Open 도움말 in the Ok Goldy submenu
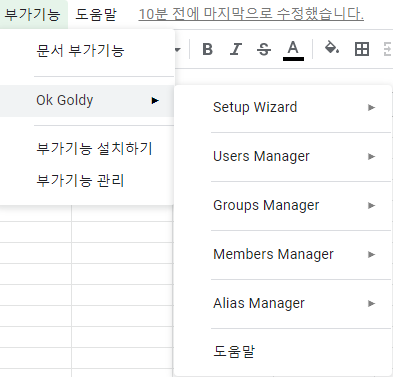This screenshot has width=393, height=377. [x=283, y=351]
